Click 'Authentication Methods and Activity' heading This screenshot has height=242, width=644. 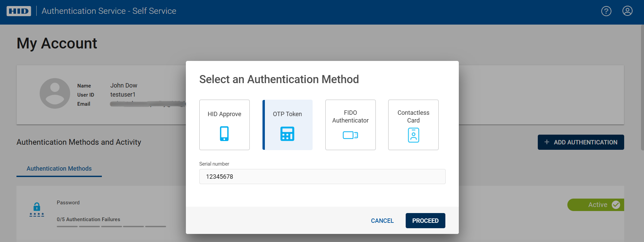(79, 142)
